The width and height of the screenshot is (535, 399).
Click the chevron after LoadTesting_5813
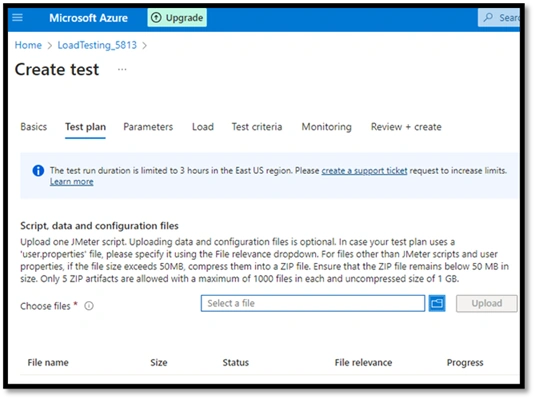point(145,45)
